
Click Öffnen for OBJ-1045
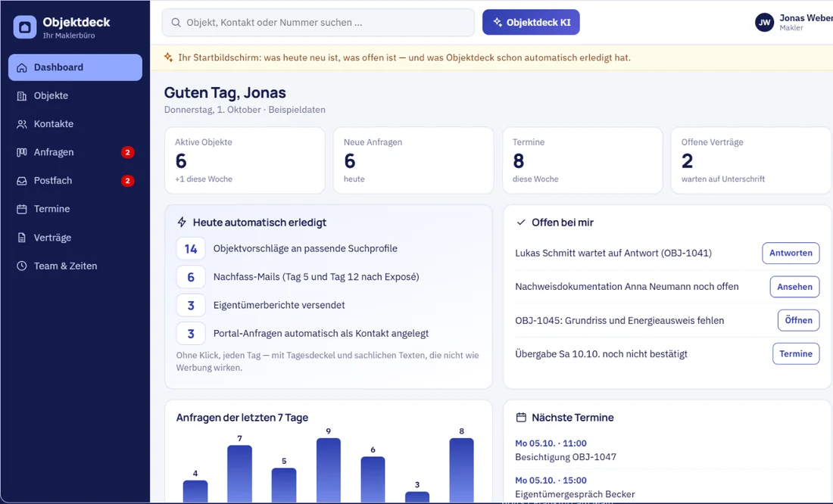click(798, 320)
